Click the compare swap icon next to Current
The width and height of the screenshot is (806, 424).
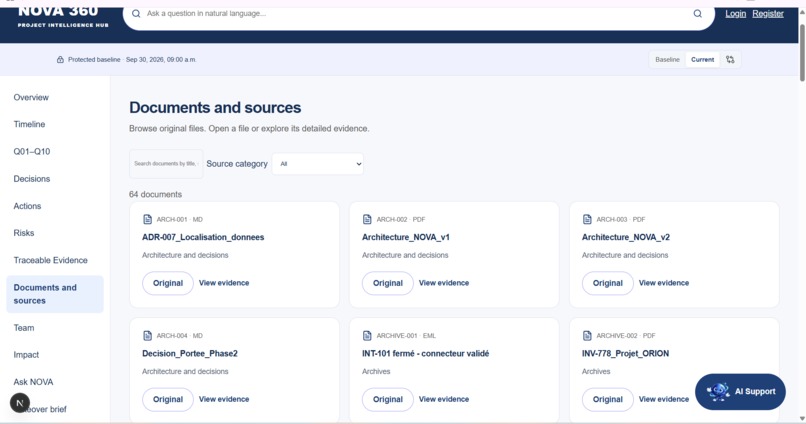(x=730, y=60)
